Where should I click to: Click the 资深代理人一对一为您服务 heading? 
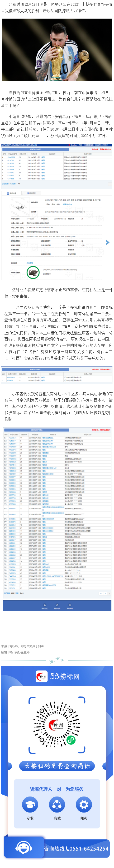coord(57,789)
